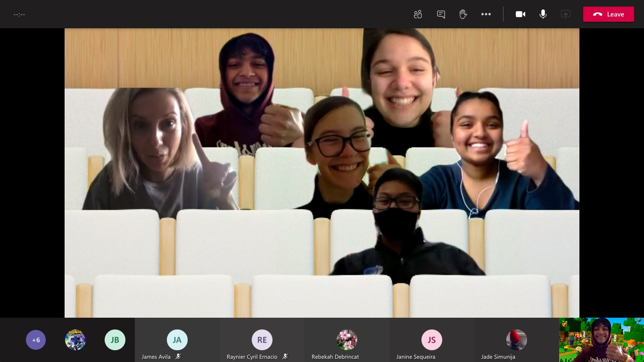Open the More actions ellipsis menu
The image size is (644, 362).
(x=486, y=14)
